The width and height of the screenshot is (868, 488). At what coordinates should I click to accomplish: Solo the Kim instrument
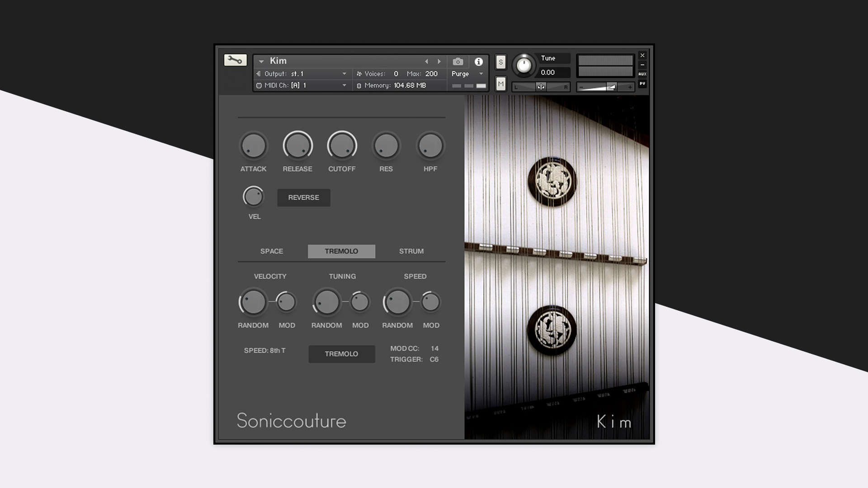coord(500,62)
